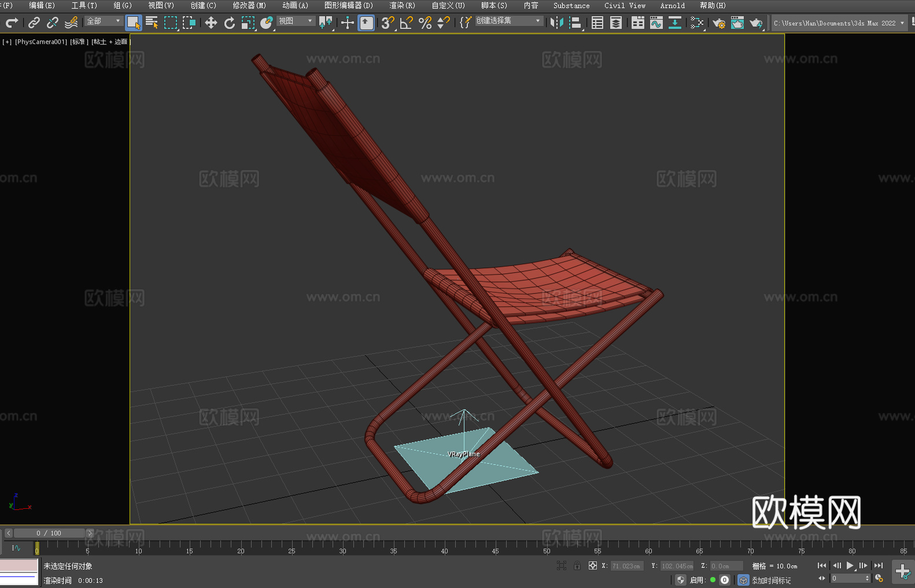Click the 0 / 100 time slider handle
Viewport: 915px width, 588px height.
[49, 533]
